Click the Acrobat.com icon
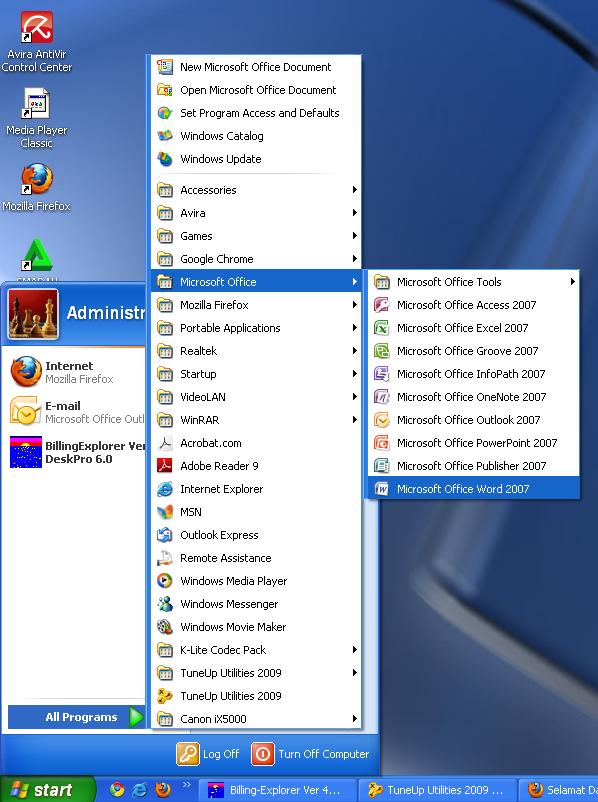The width and height of the screenshot is (598, 802). tap(165, 443)
